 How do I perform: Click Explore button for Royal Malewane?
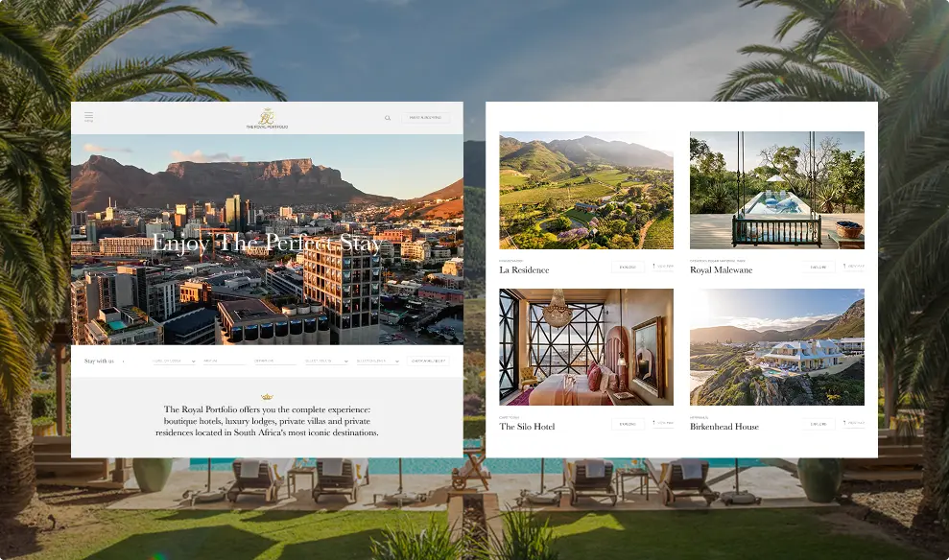coord(819,267)
